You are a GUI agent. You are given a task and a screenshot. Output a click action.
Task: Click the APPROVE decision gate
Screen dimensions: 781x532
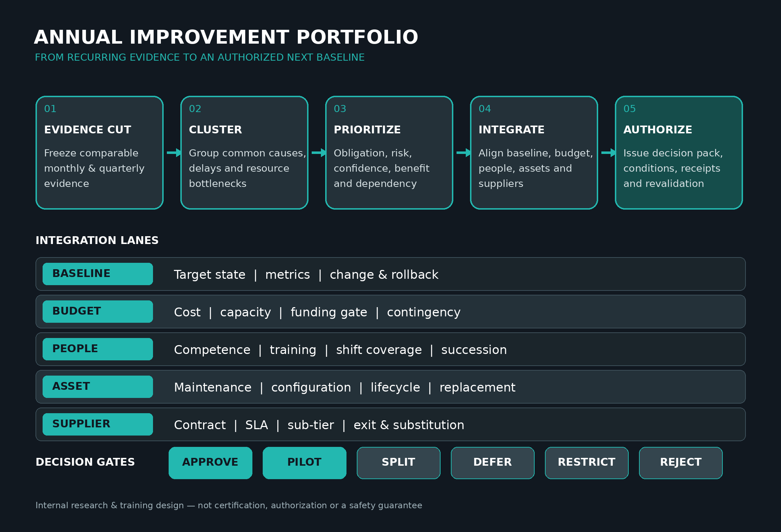click(211, 463)
